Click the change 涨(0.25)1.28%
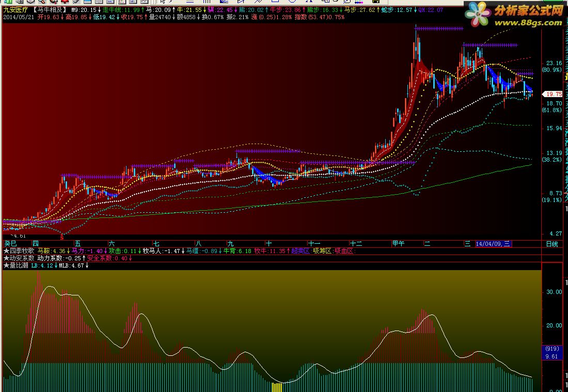 (x=272, y=17)
